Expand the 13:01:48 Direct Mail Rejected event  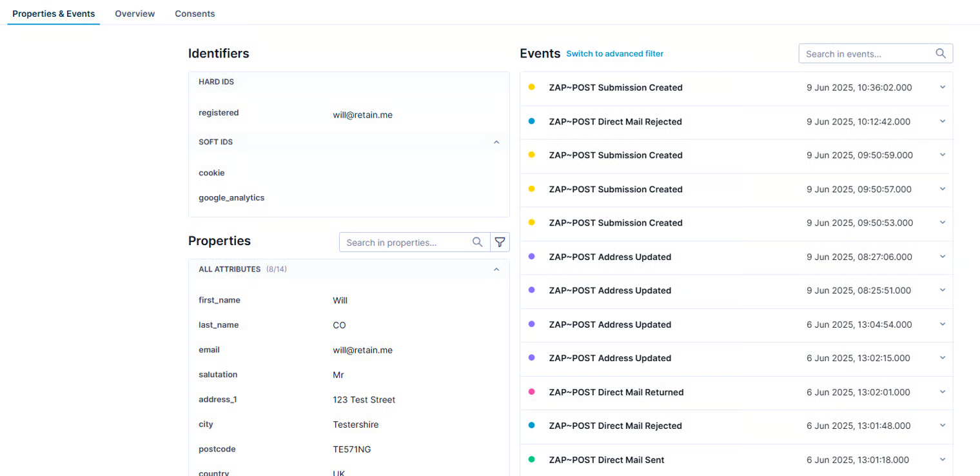(x=942, y=426)
